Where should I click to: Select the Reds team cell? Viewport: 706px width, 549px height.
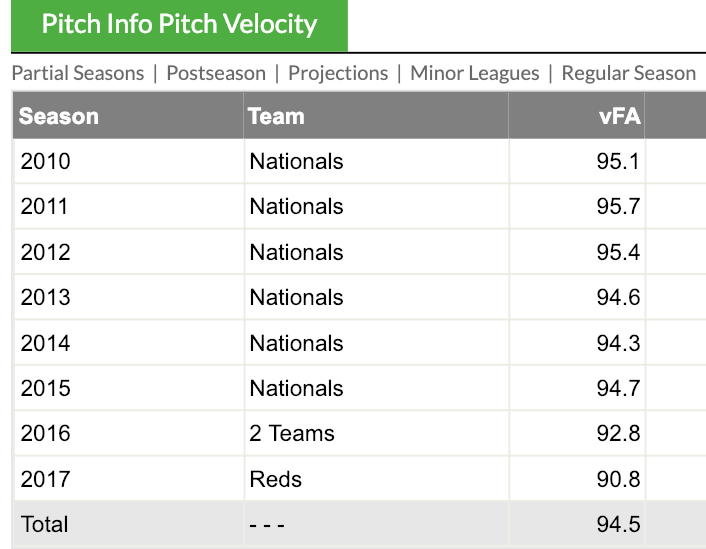(x=276, y=479)
